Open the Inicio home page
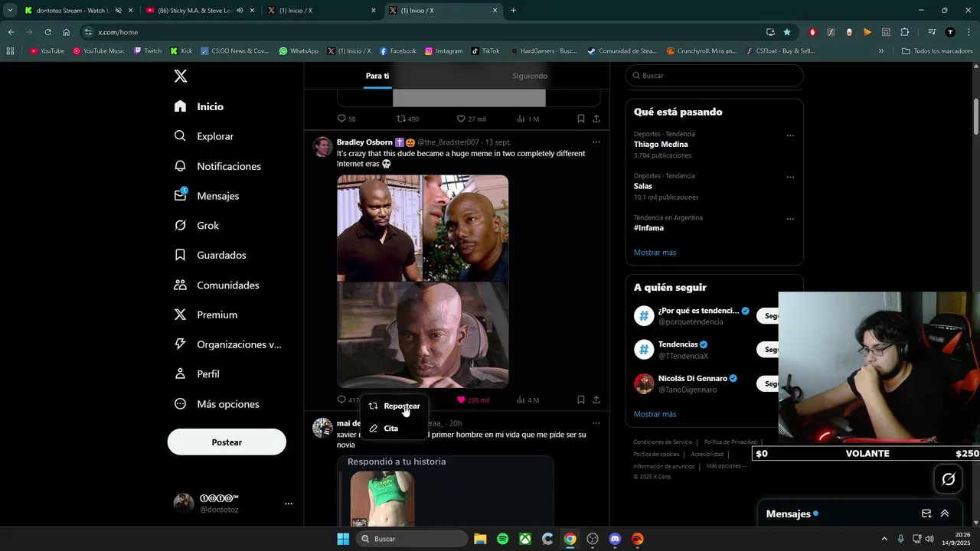Image resolution: width=980 pixels, height=551 pixels. coord(199,106)
